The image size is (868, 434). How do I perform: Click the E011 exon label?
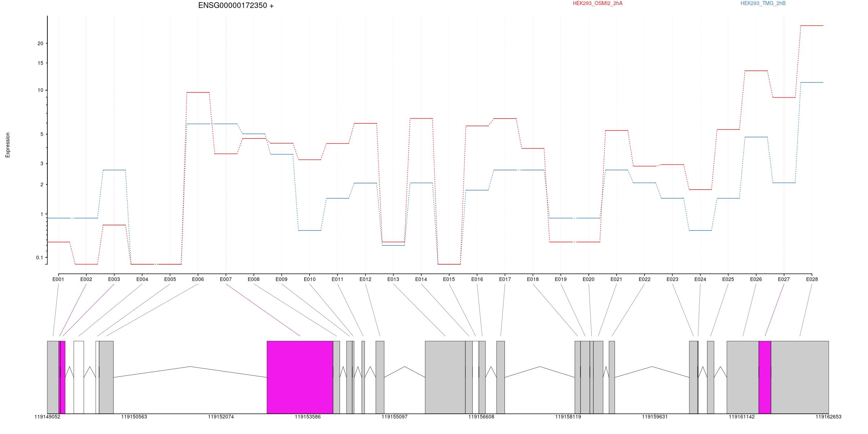coord(337,279)
